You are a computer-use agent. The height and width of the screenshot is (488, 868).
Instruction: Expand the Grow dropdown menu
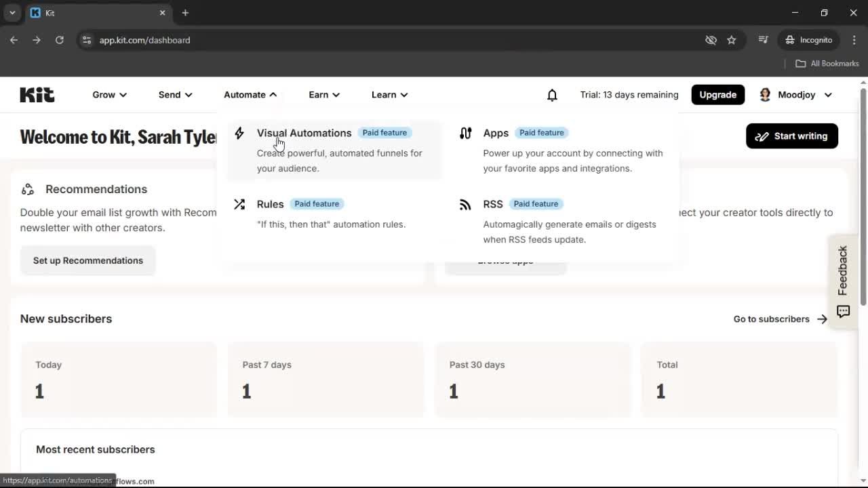coord(109,95)
